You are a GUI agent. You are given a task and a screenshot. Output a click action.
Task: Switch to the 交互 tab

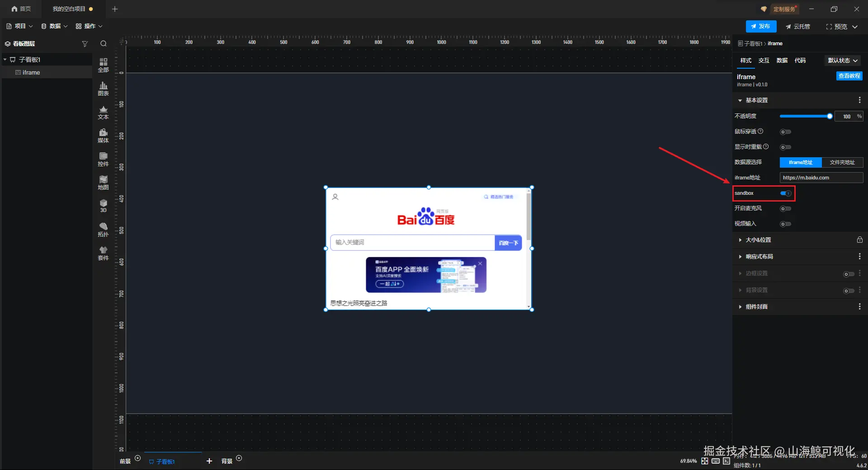pyautogui.click(x=764, y=61)
